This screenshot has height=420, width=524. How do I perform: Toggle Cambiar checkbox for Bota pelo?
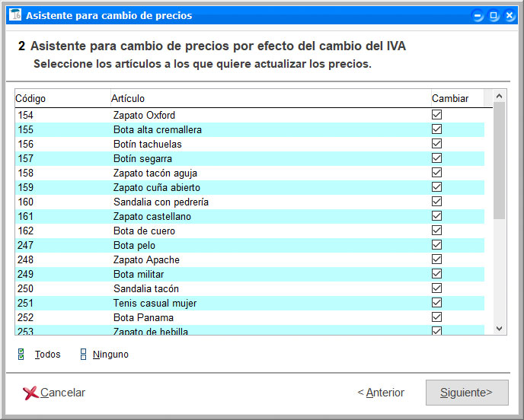pos(436,245)
